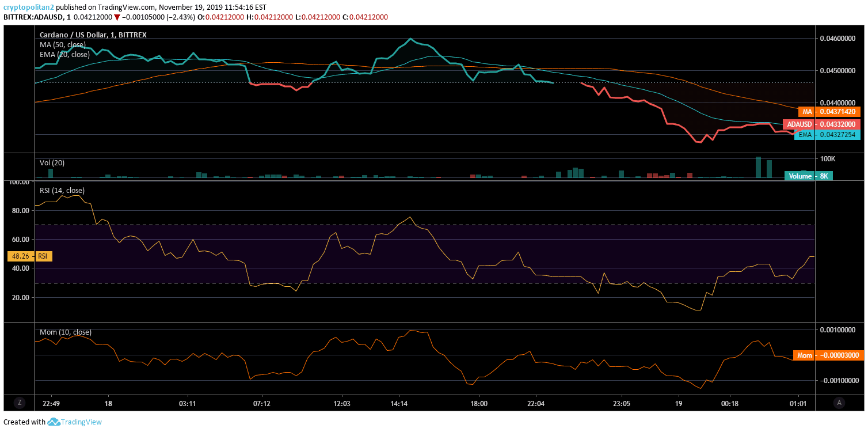Click the 12:03 time axis label
The width and height of the screenshot is (868, 432).
[x=342, y=404]
